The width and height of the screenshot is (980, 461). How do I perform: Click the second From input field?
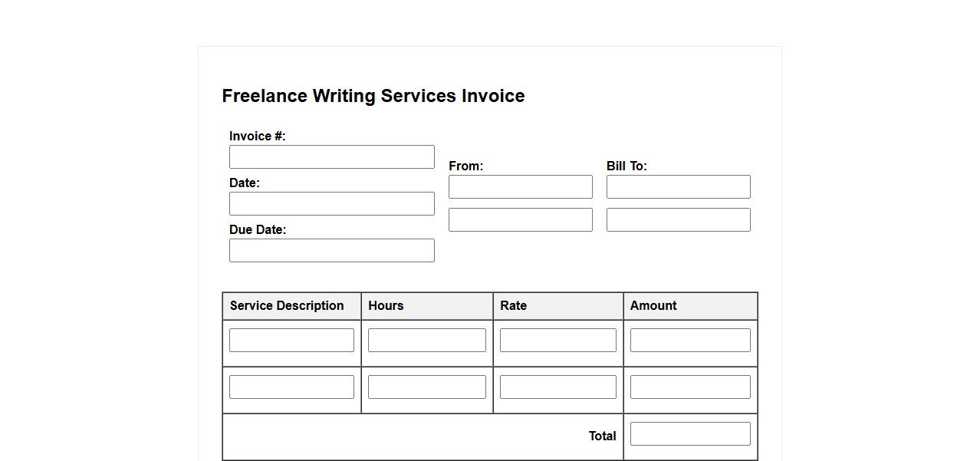pyautogui.click(x=520, y=220)
